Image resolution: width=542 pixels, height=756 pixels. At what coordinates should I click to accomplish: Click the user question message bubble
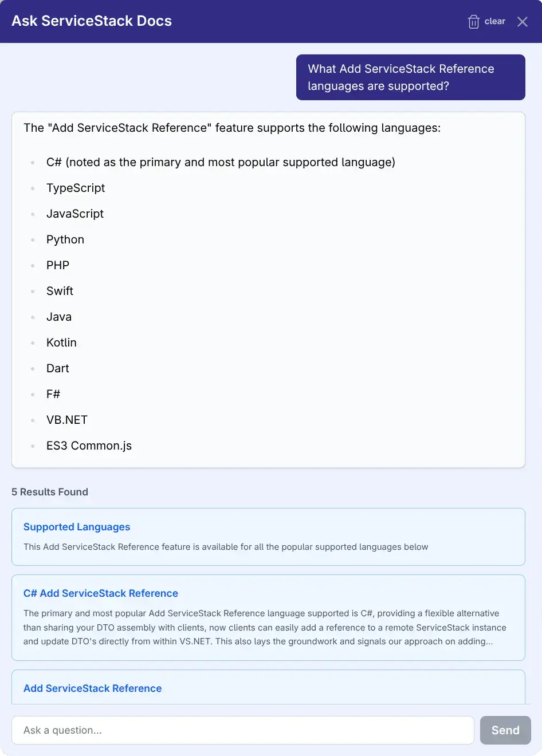tap(410, 77)
